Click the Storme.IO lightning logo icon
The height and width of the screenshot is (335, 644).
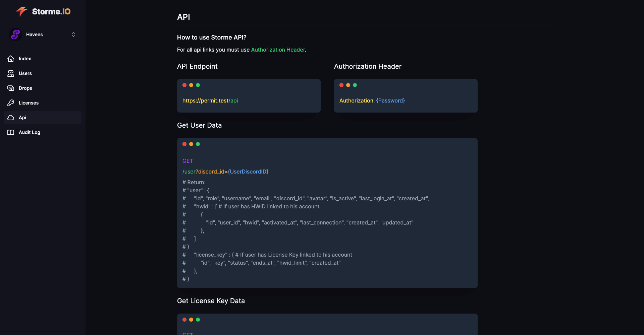[21, 11]
